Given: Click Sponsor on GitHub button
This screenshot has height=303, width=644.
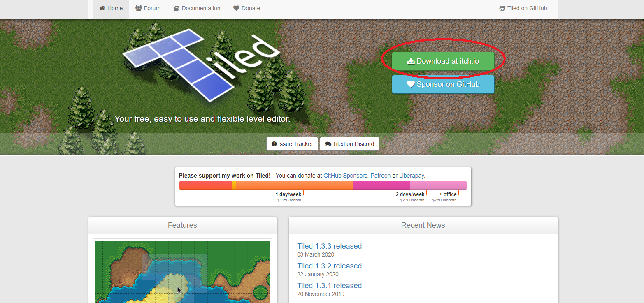Looking at the screenshot, I should (x=443, y=84).
